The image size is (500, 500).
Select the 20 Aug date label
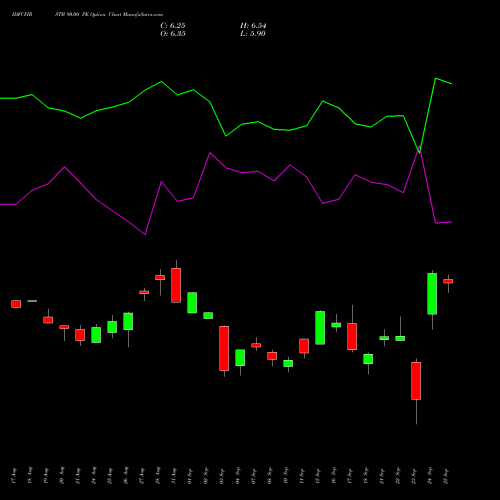[62, 476]
